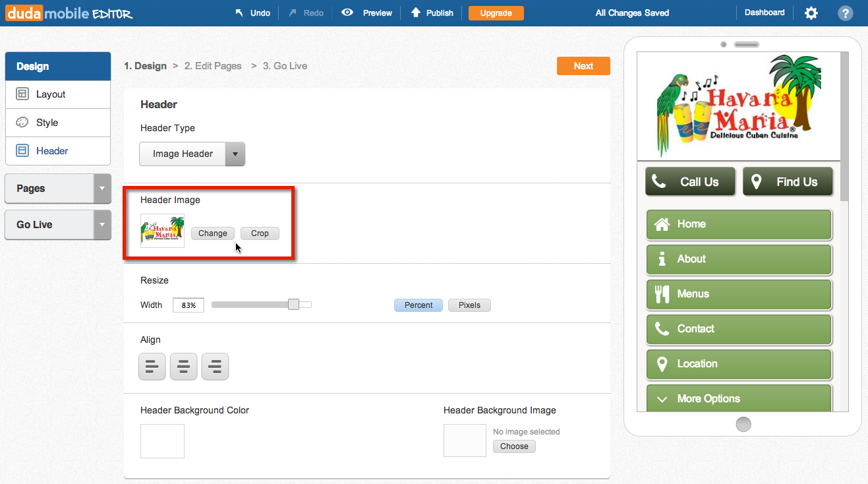The height and width of the screenshot is (484, 868).
Task: Click the chevron beside More Options
Action: [x=662, y=399]
